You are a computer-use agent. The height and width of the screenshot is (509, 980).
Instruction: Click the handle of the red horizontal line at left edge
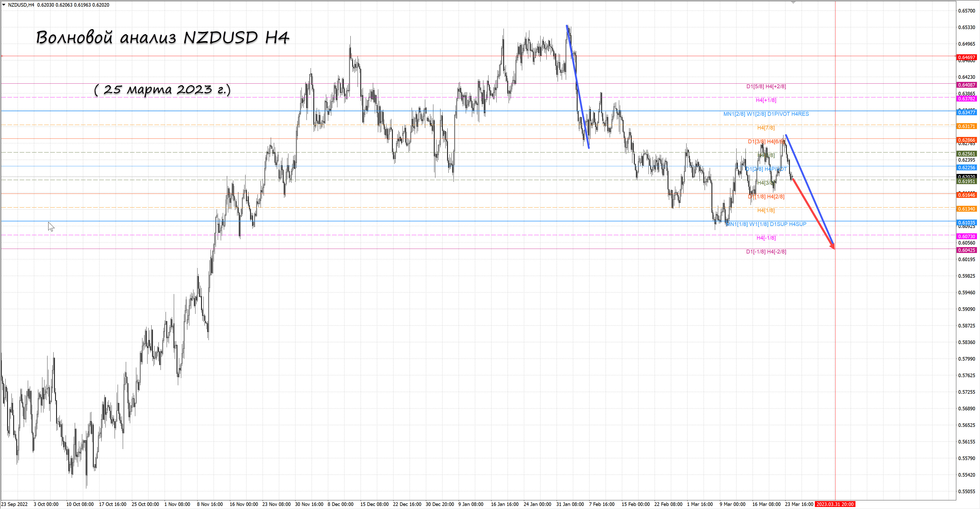click(2, 56)
